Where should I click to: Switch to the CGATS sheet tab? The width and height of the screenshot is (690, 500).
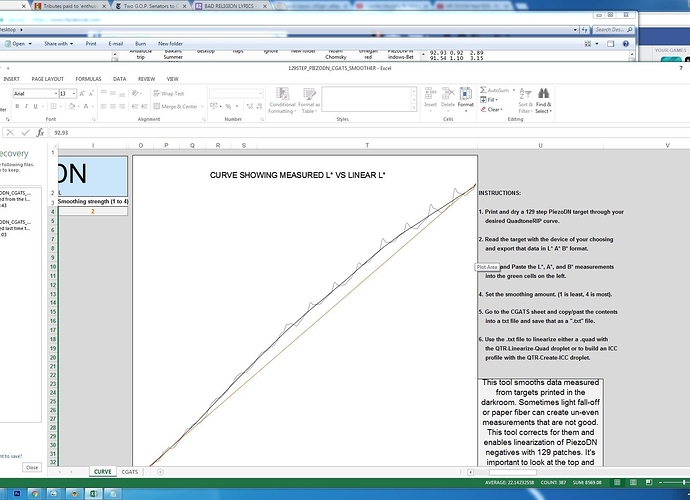[130, 472]
